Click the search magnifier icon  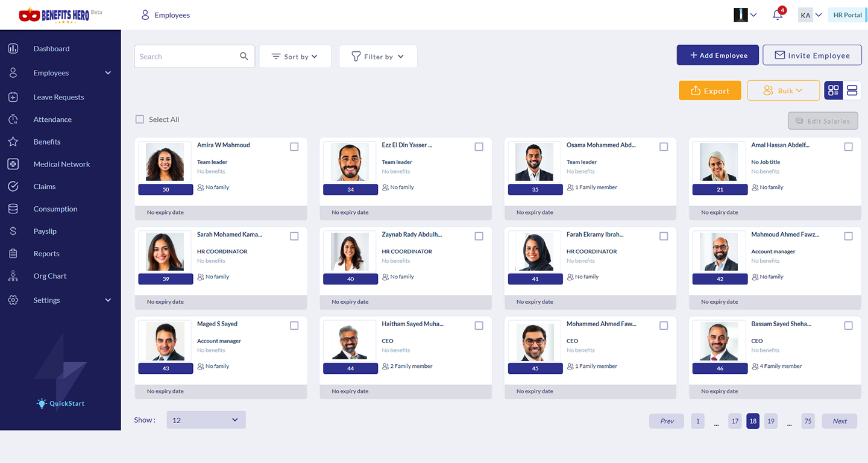[244, 56]
